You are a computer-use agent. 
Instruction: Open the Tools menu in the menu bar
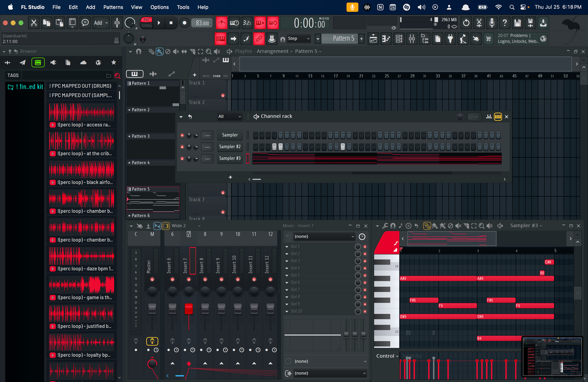183,7
